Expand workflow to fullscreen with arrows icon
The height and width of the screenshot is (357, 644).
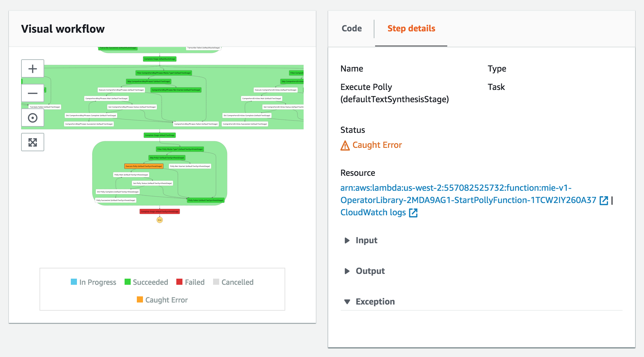pos(33,142)
